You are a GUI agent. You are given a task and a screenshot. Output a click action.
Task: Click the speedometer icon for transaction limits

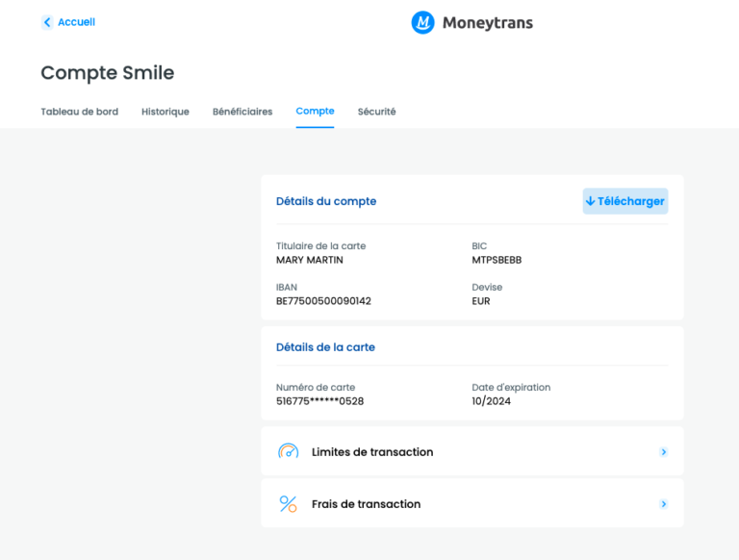[x=288, y=451]
